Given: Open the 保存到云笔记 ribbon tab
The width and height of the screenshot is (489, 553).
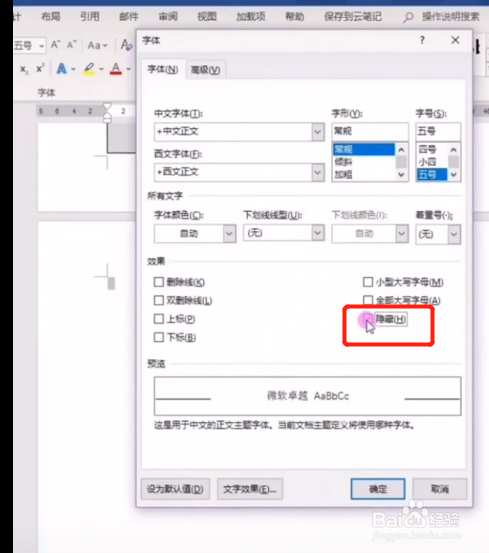Looking at the screenshot, I should 353,17.
